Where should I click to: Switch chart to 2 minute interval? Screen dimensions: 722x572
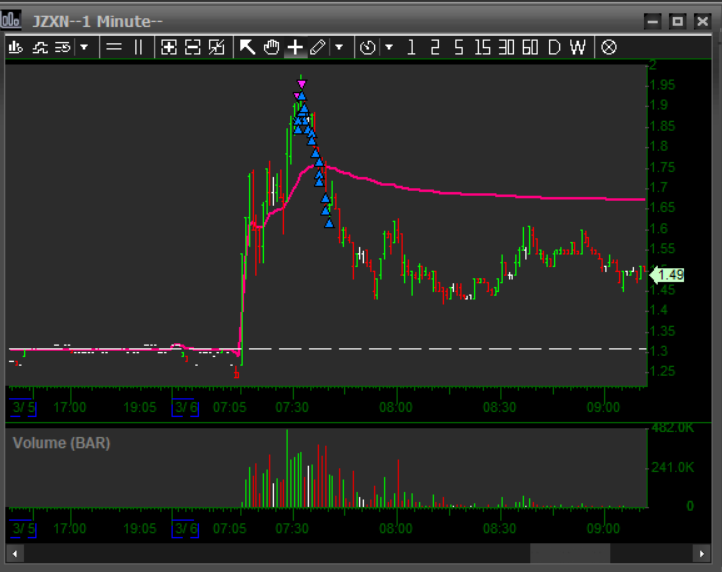tap(435, 47)
